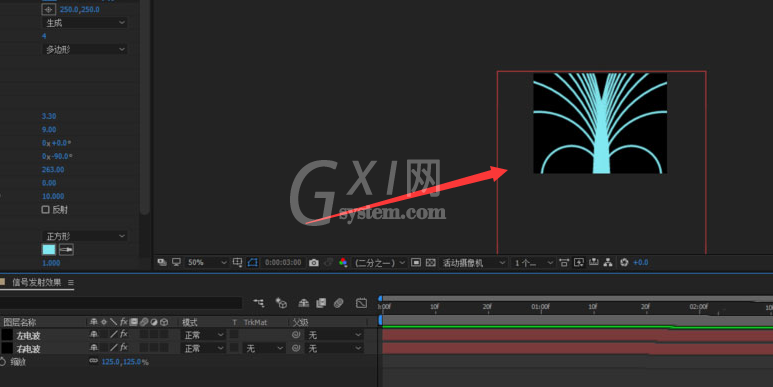Click the draft 3D cube icon in timeline
The height and width of the screenshot is (387, 773).
tap(281, 303)
